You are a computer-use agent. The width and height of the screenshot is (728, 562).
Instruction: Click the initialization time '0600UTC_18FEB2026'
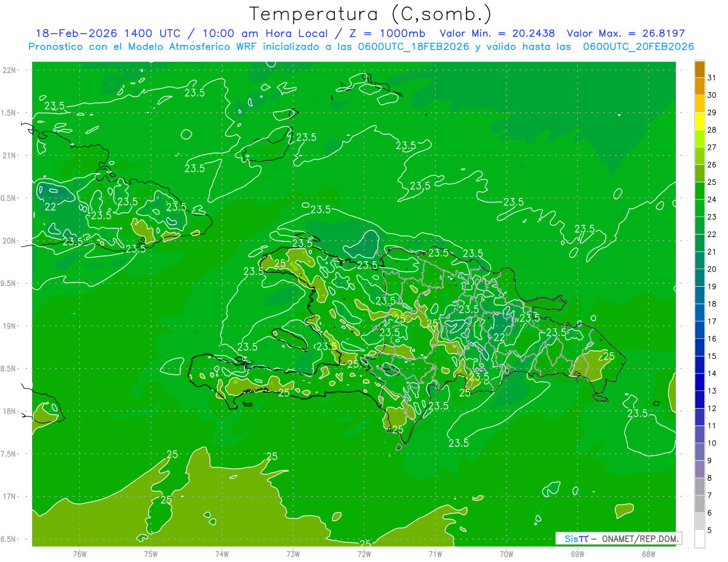coord(413,47)
